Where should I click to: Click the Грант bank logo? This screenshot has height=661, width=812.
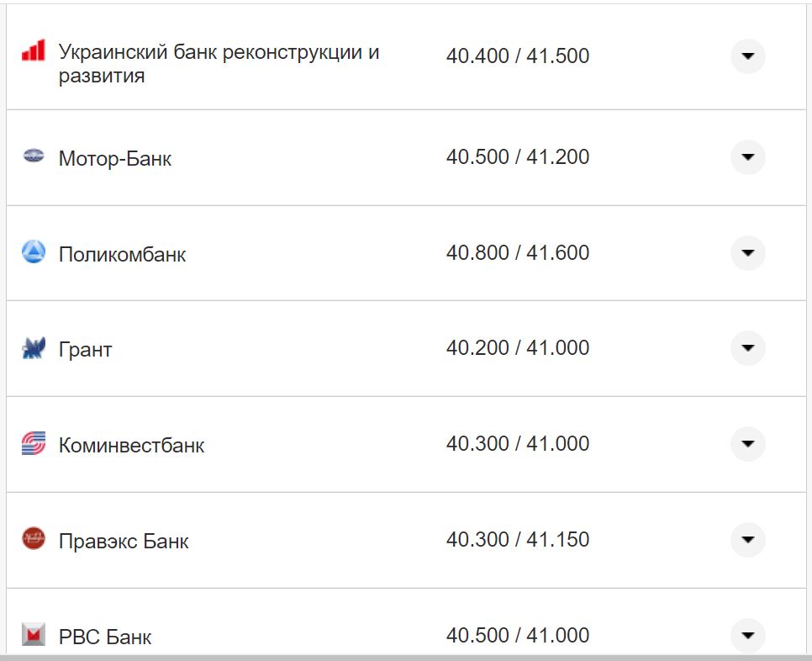tap(32, 348)
